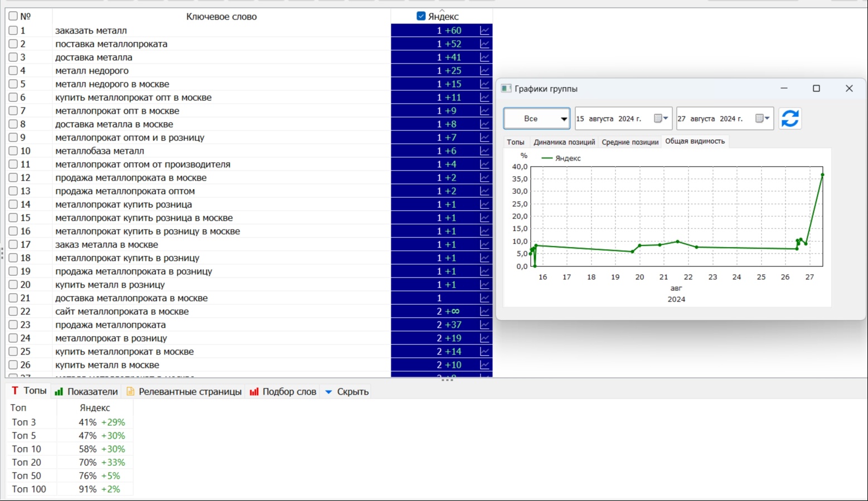Toggle the select-all checkbox next to №

[13, 16]
